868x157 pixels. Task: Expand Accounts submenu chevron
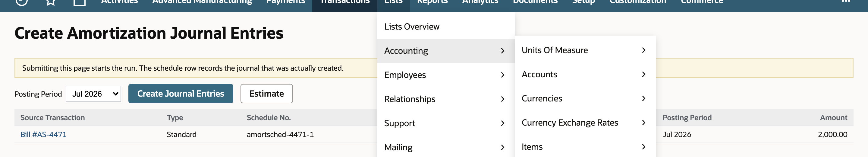tap(643, 74)
